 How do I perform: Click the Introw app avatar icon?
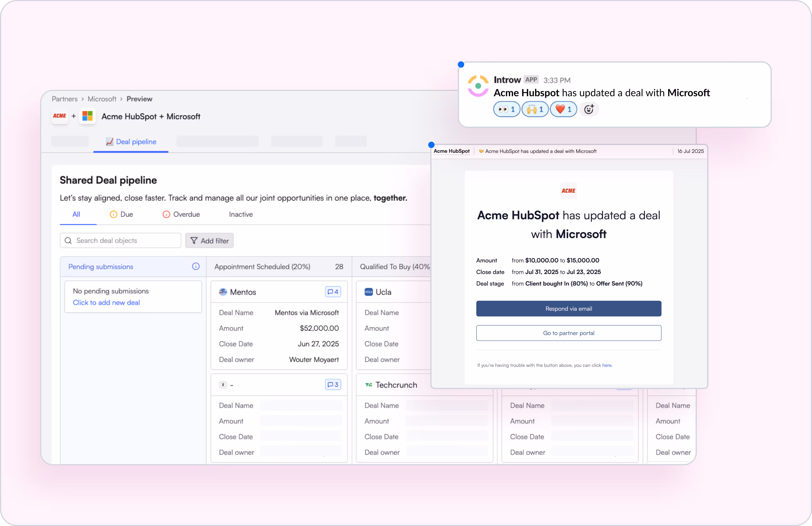(478, 86)
